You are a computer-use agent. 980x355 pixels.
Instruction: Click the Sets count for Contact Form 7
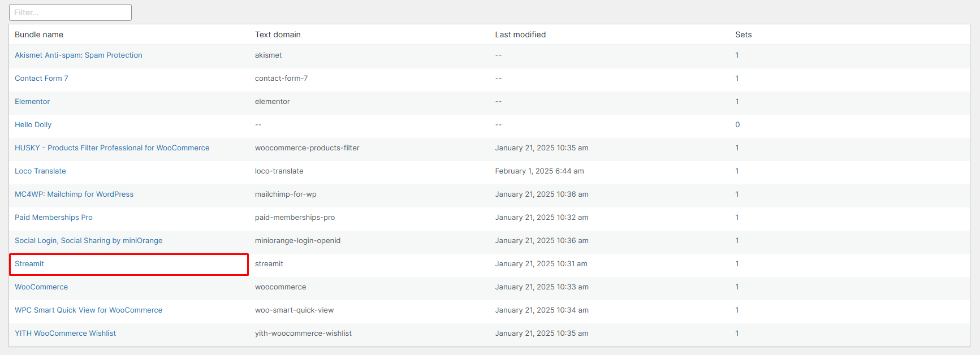pyautogui.click(x=737, y=78)
